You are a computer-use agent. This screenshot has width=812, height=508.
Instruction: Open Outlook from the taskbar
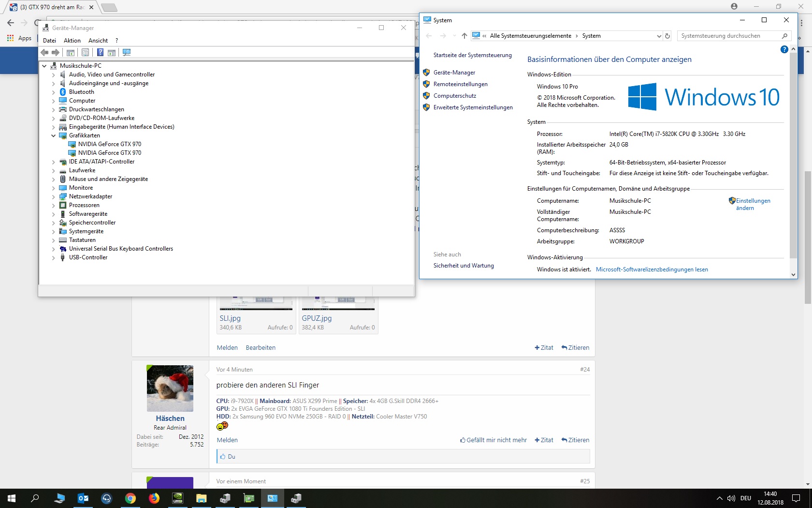(83, 498)
